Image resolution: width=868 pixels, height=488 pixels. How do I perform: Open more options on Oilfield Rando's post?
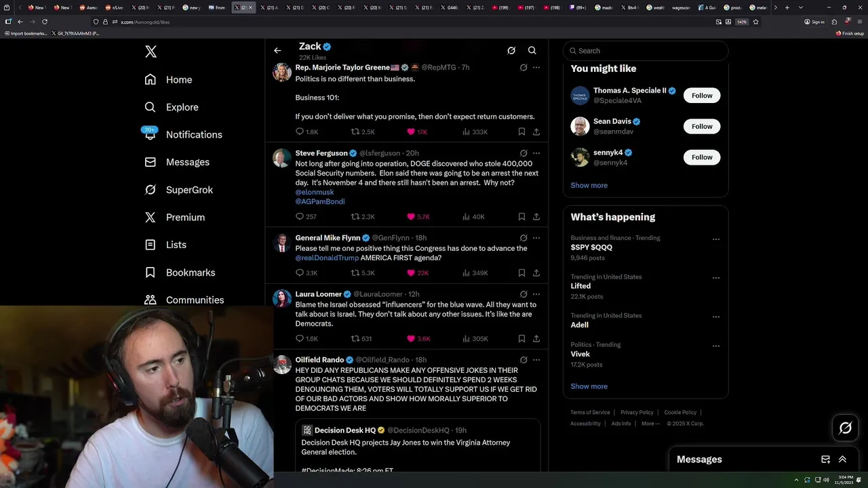pyautogui.click(x=536, y=360)
